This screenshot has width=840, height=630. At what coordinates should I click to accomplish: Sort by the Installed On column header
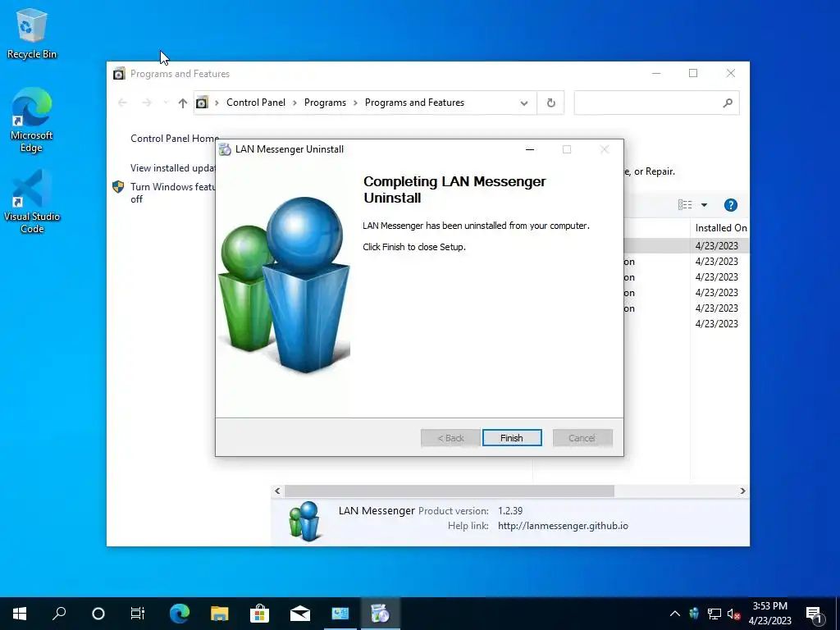point(720,228)
